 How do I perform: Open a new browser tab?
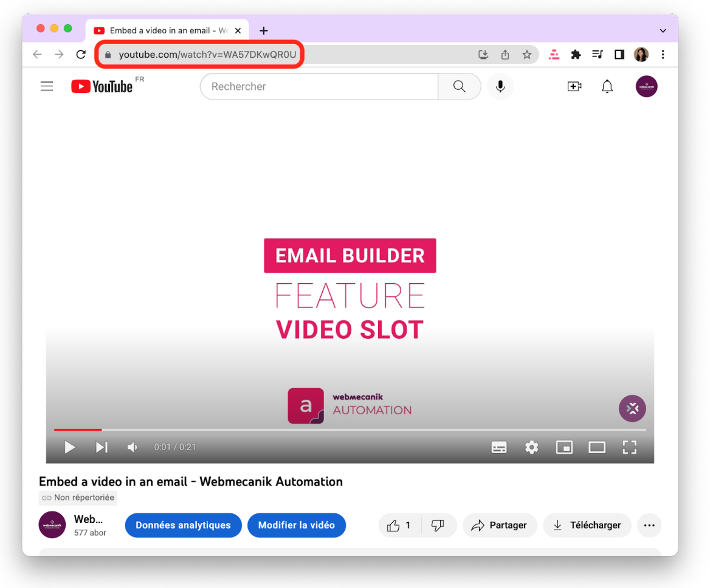coord(264,31)
